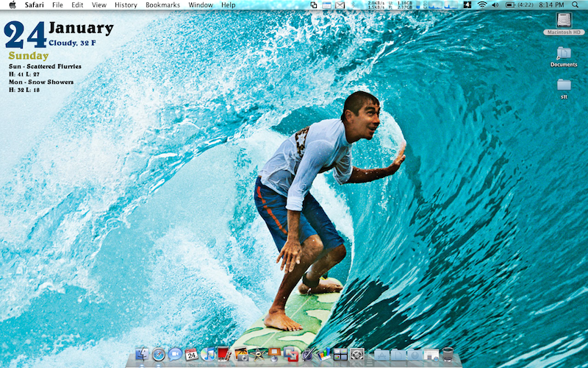Open System Preferences gear in dock
The height and width of the screenshot is (368, 588).
[x=356, y=354]
